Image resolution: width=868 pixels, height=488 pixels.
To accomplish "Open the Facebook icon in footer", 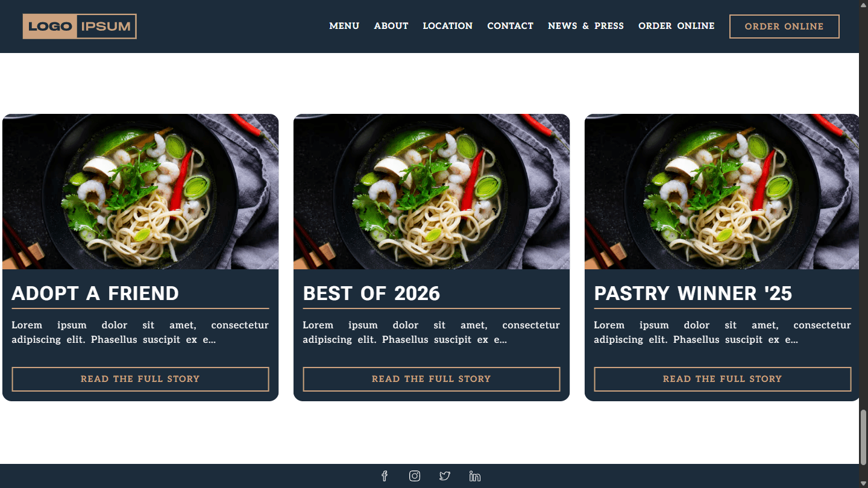I will point(385,476).
